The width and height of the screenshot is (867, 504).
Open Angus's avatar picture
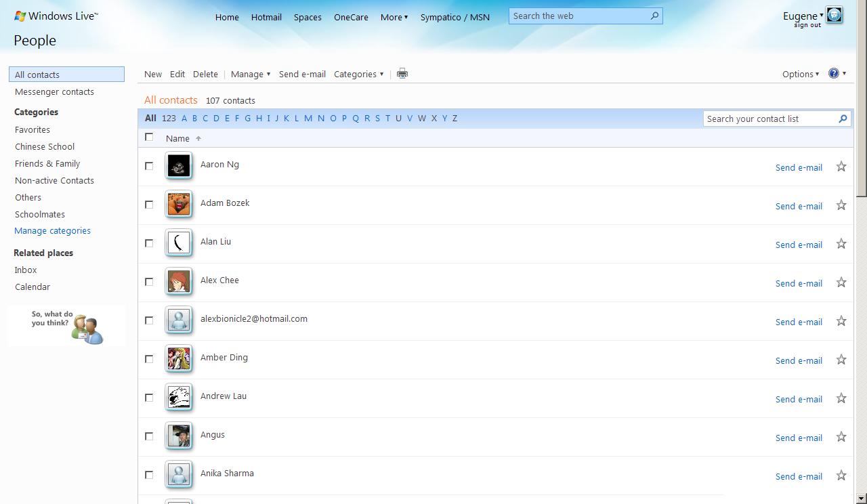pos(179,436)
